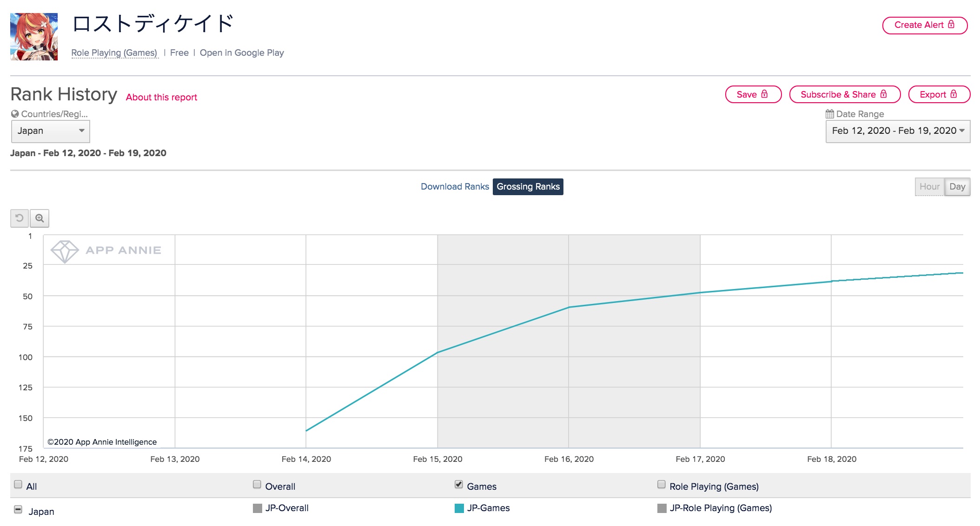Image resolution: width=980 pixels, height=526 pixels.
Task: Click the magnifier zoom icon
Action: (40, 218)
